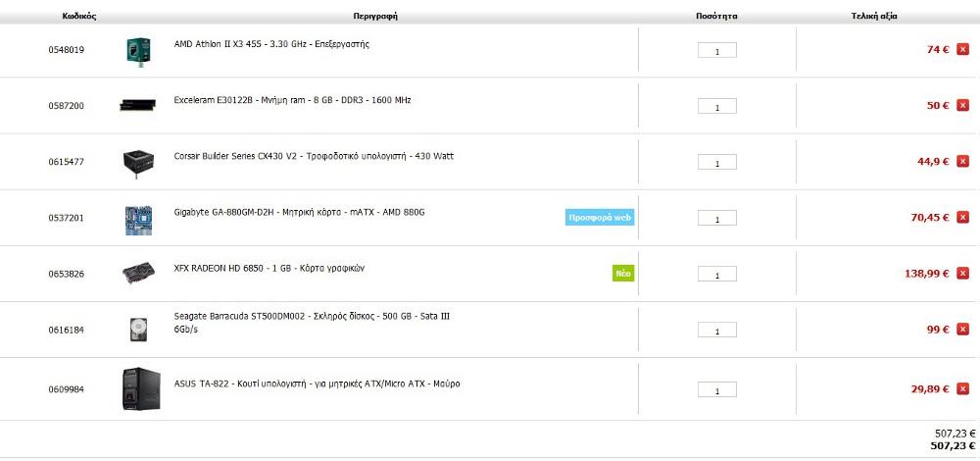Screen dimensions: 980x461
Task: Remove Gigabyte GA-880GM-D2H motherboard from cart
Action: pos(962,218)
